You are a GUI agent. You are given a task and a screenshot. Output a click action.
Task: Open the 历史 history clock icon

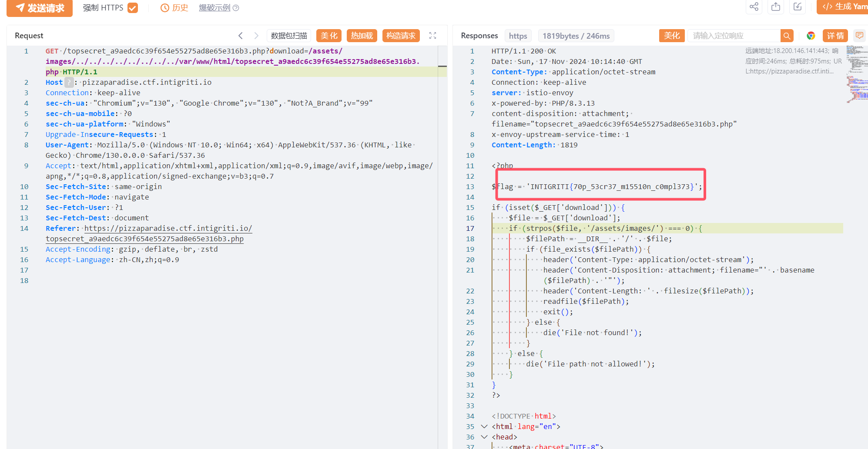click(165, 8)
